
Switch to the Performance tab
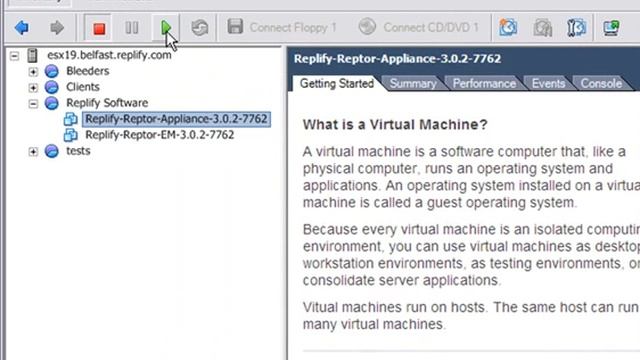coord(484,84)
